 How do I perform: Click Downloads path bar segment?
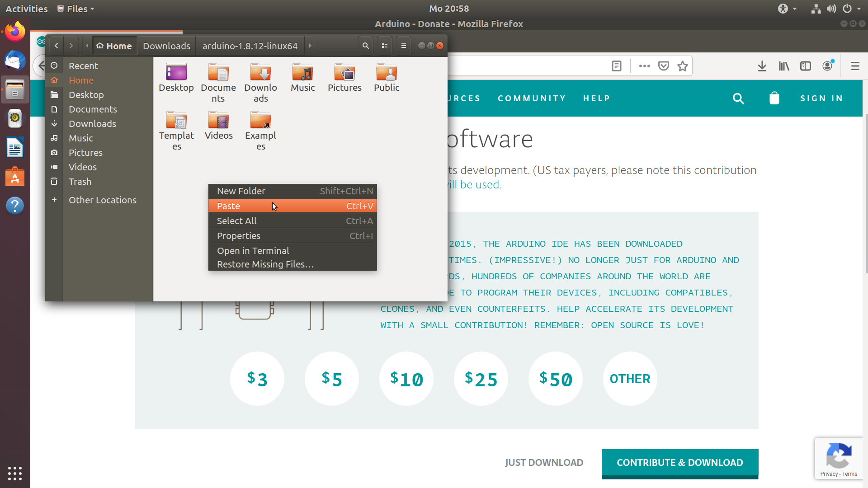(166, 46)
